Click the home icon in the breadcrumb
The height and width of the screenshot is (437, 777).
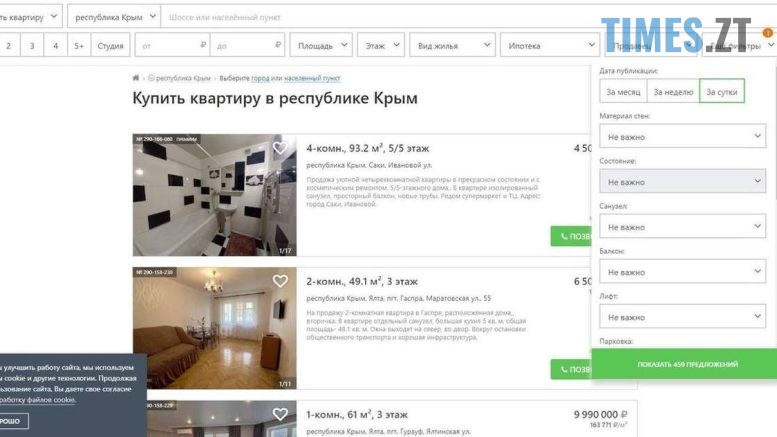[136, 78]
